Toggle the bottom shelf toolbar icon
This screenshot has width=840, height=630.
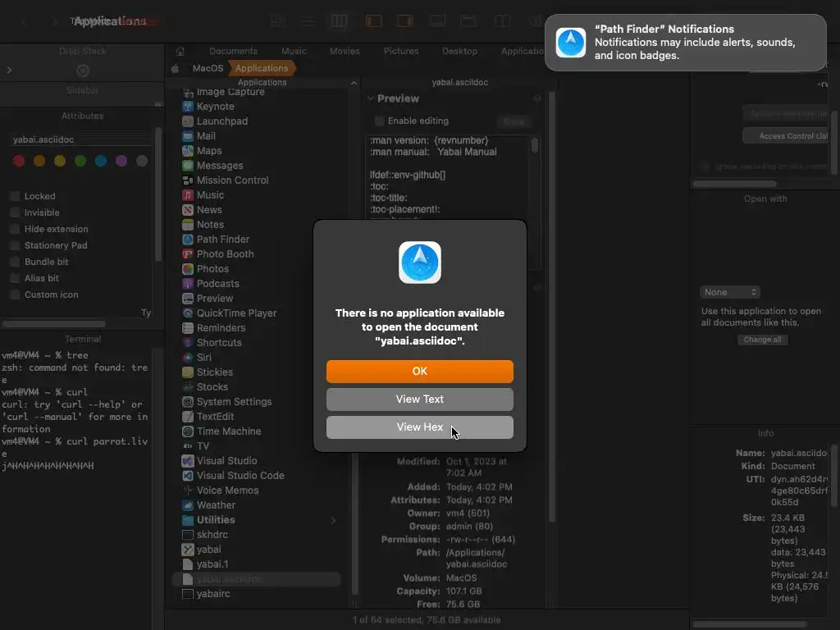point(437,21)
